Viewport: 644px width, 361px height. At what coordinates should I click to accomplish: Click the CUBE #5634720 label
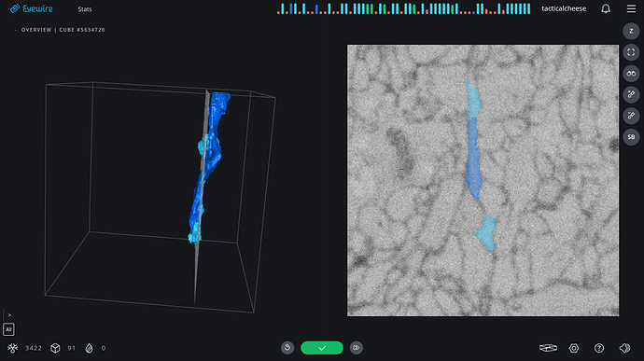tap(82, 30)
